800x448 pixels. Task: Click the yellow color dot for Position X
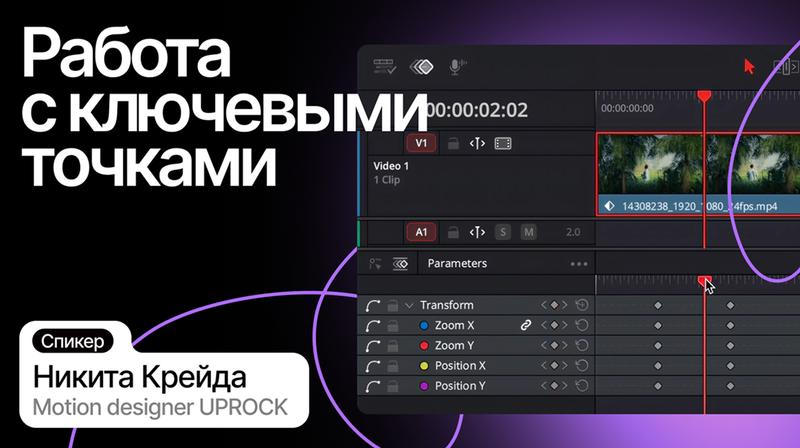(x=423, y=366)
